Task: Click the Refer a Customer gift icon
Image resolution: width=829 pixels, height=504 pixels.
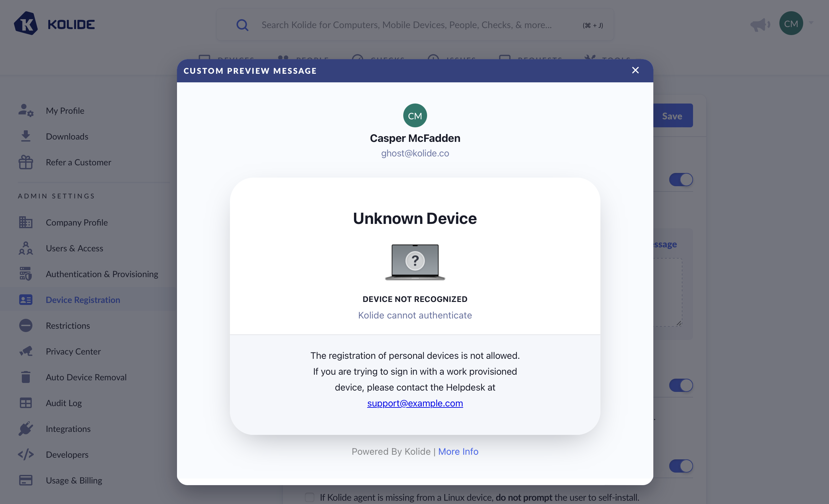Action: click(25, 162)
